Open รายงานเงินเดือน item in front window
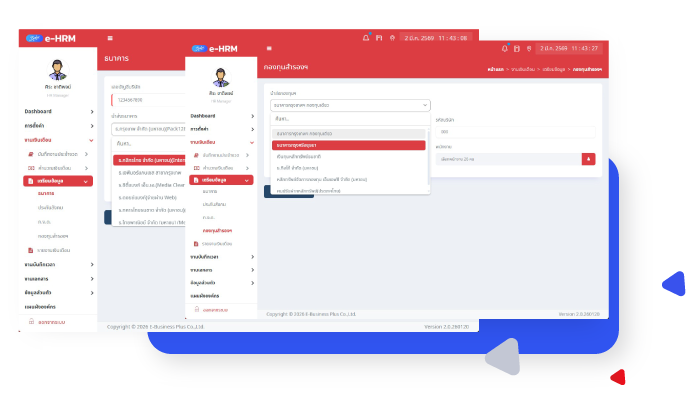This screenshot has width=686, height=395. pyautogui.click(x=213, y=244)
